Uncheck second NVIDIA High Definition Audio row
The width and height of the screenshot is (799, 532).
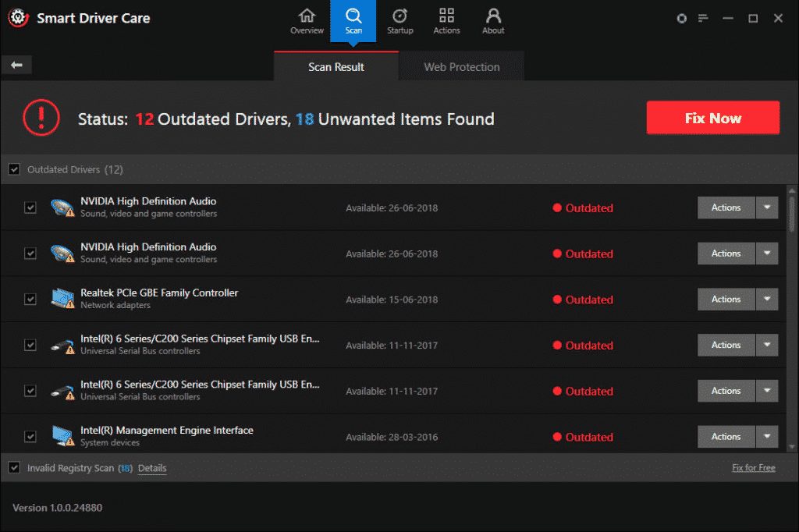point(30,254)
